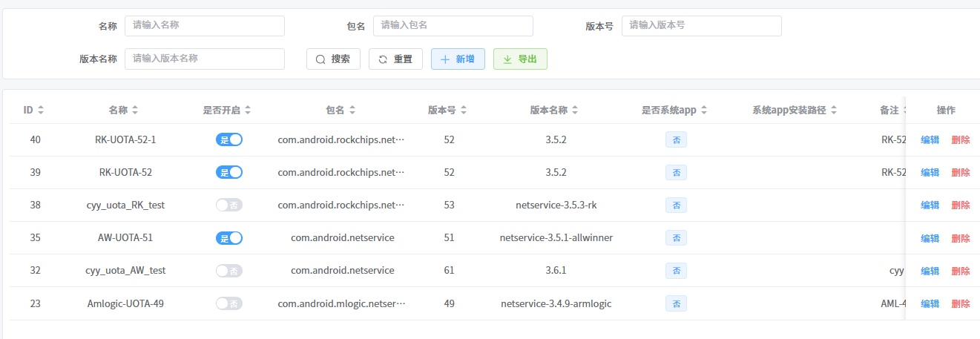The image size is (980, 339).
Task: Select the name cell RK-UOTA-52-1
Action: click(x=125, y=139)
